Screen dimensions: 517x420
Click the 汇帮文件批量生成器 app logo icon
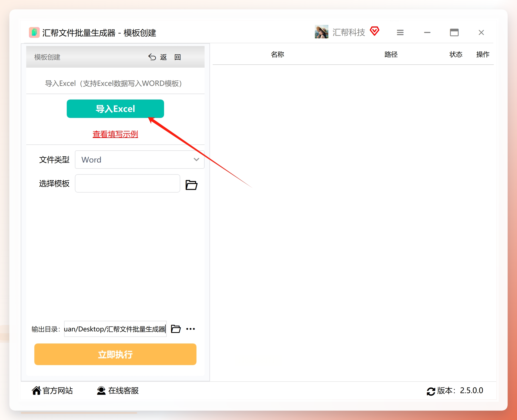tap(34, 32)
